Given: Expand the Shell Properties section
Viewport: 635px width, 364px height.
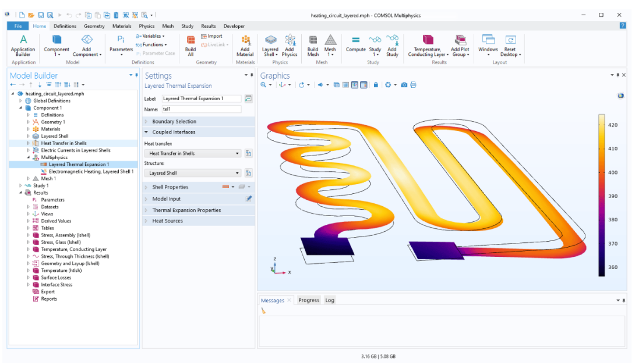Looking at the screenshot, I should coord(146,187).
